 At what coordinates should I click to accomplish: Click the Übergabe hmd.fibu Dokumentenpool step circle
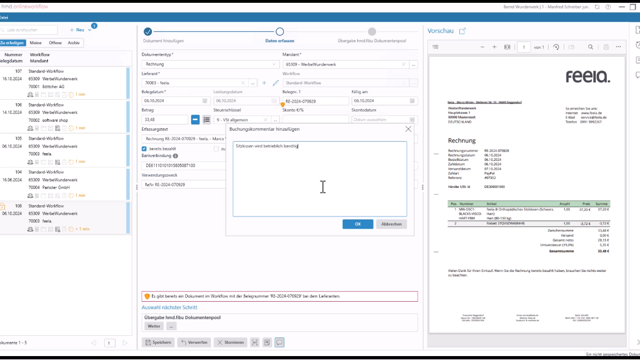tap(372, 31)
